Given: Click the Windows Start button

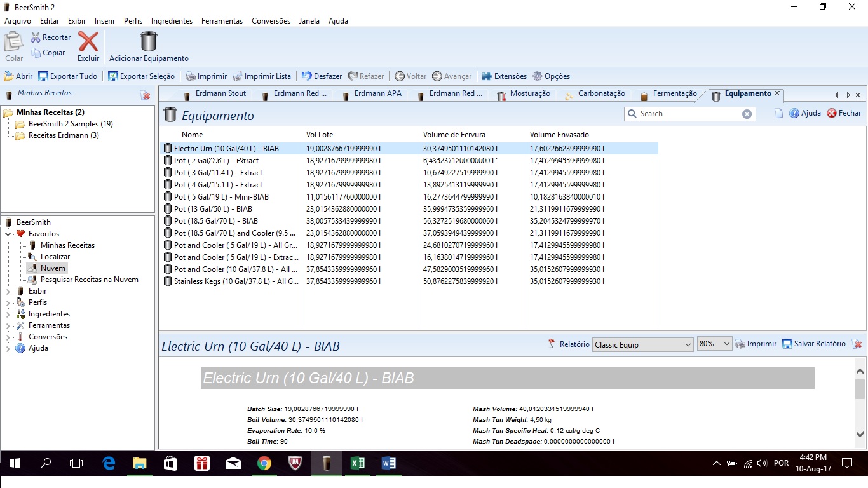Looking at the screenshot, I should click(x=15, y=464).
